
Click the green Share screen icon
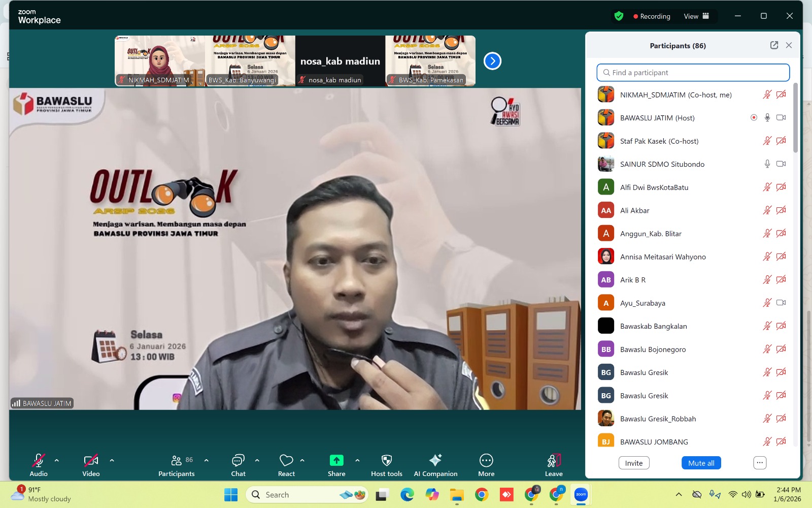(x=336, y=461)
